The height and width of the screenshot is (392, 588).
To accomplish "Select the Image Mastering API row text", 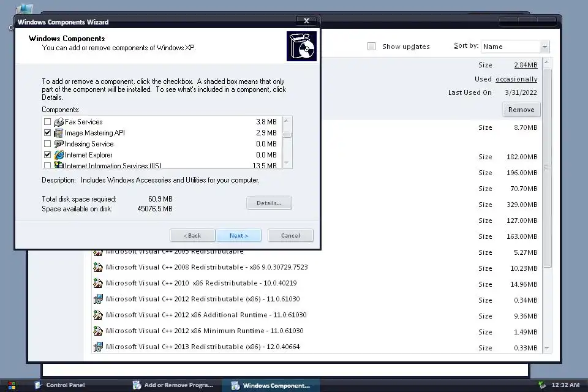I will pyautogui.click(x=95, y=133).
